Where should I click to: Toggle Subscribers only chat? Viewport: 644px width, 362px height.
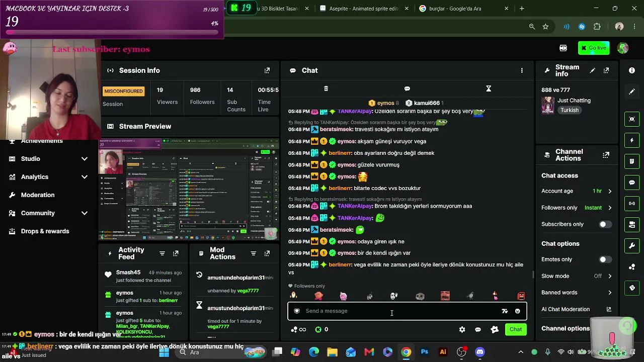coord(605,224)
